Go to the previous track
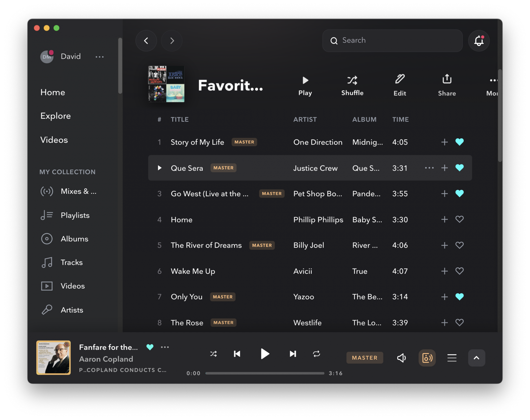The height and width of the screenshot is (420, 530). tap(237, 354)
